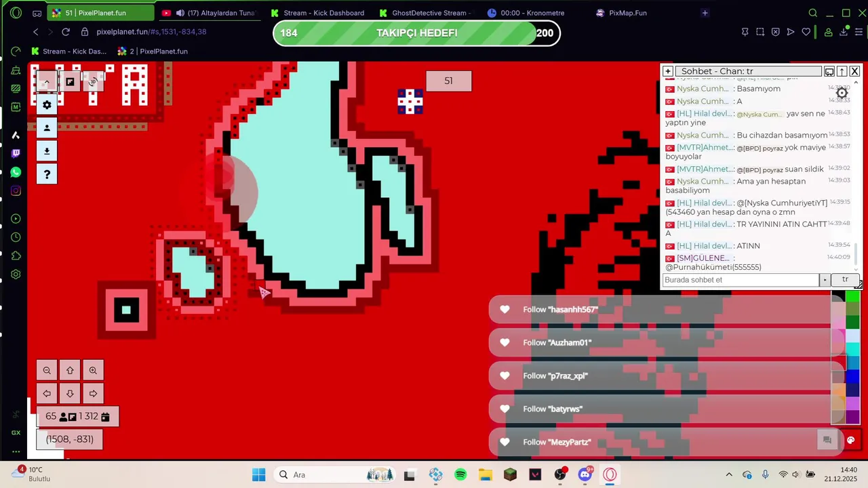
Task: Open WhatsApp in Opera sidebar
Action: tap(16, 172)
